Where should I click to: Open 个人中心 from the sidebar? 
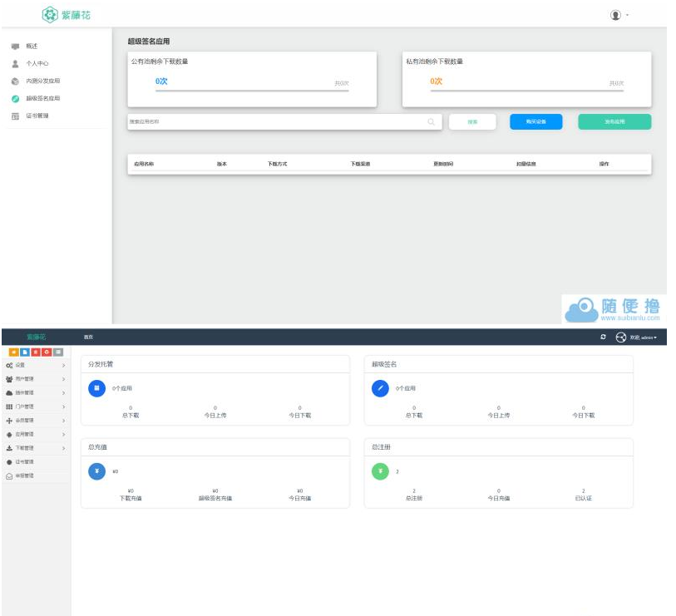[x=37, y=63]
